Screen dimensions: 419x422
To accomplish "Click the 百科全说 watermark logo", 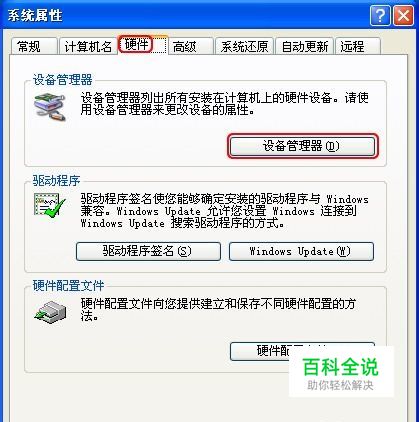I will (341, 372).
